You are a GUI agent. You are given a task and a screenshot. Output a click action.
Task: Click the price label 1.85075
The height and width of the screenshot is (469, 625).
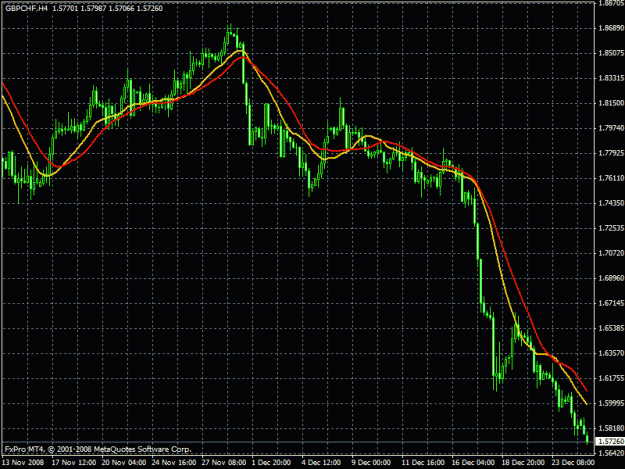click(x=611, y=53)
